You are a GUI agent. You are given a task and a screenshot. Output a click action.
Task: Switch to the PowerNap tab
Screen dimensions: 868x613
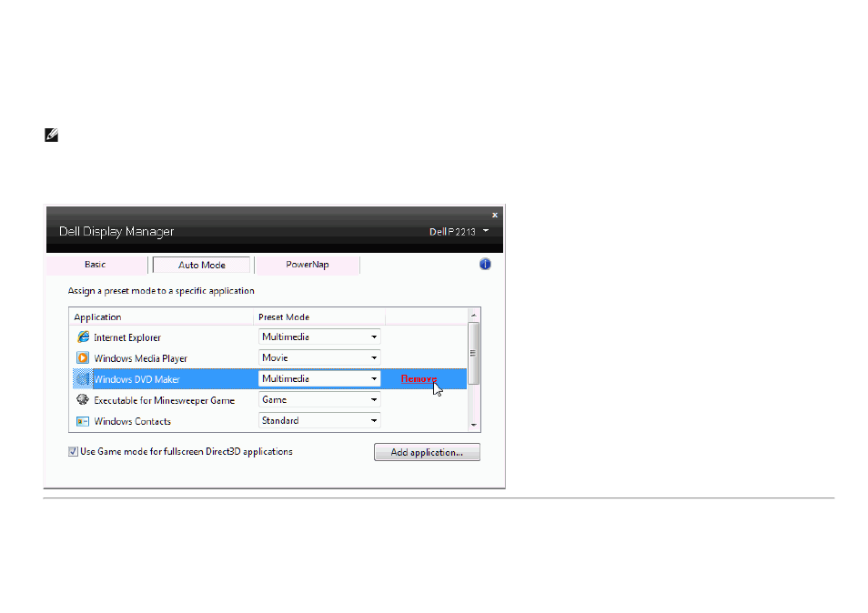[x=308, y=265]
